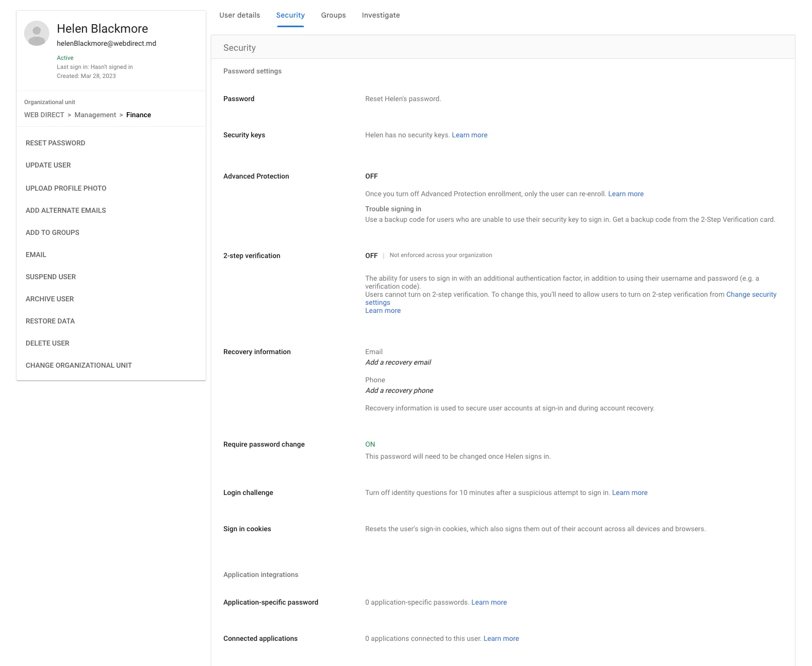This screenshot has width=812, height=666.
Task: Open Learn more link for security keys
Action: click(x=469, y=135)
